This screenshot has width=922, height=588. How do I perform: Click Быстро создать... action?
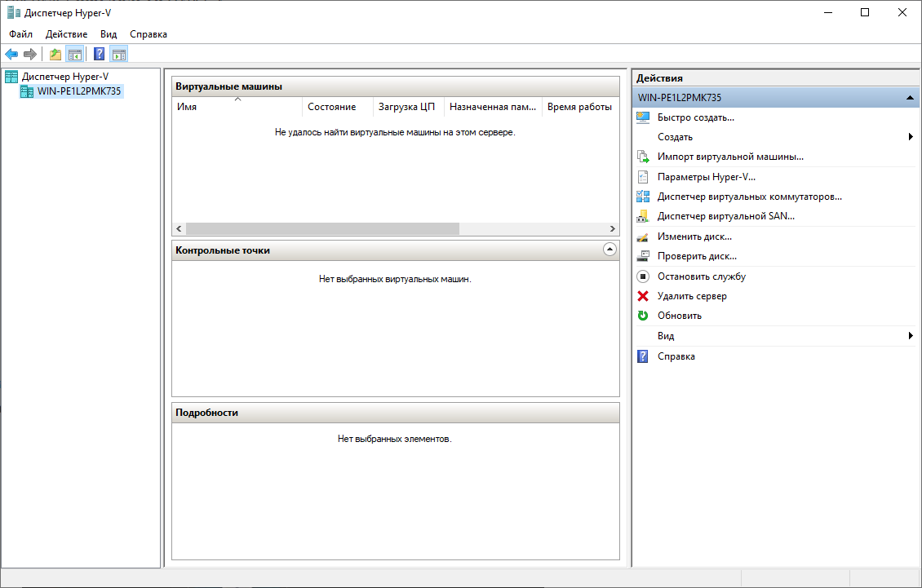point(696,117)
